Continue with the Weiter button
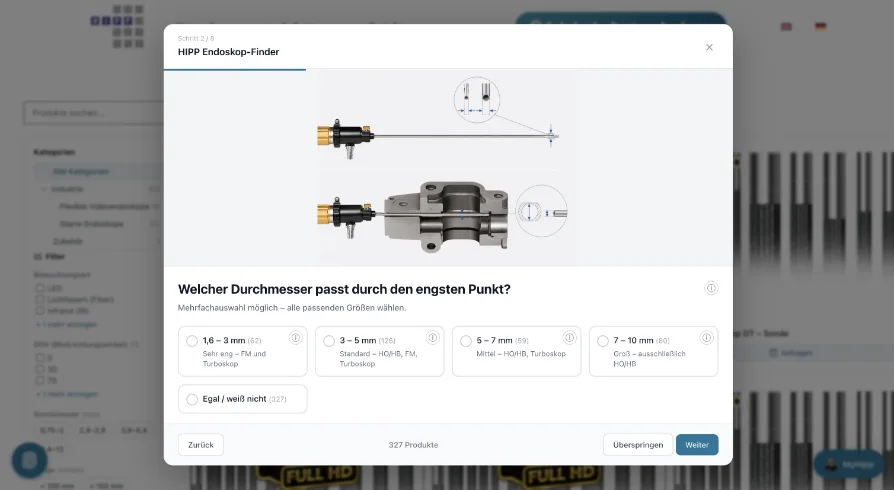894x490 pixels. tap(697, 445)
